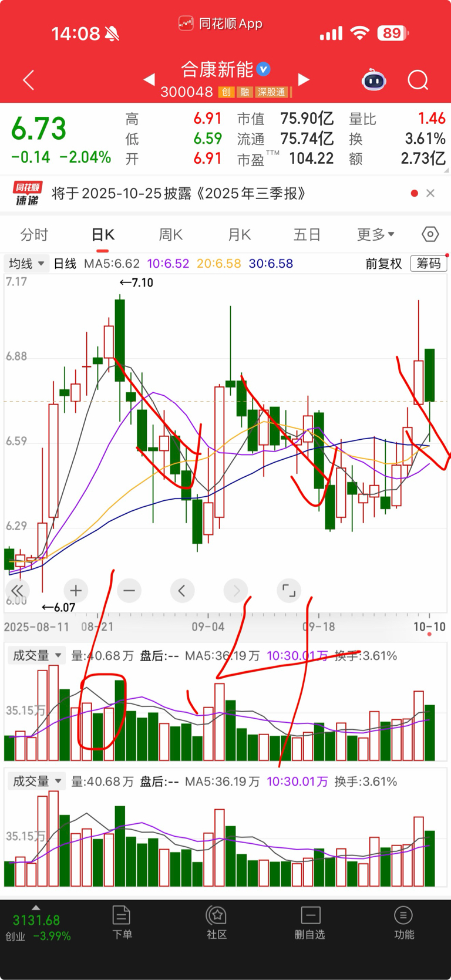Tap 删自选 to remove from watchlist
Image resolution: width=451 pixels, height=980 pixels.
point(310,922)
